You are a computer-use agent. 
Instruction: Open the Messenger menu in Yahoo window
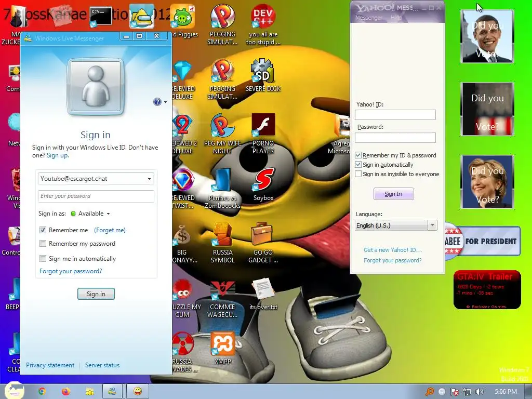tap(368, 18)
